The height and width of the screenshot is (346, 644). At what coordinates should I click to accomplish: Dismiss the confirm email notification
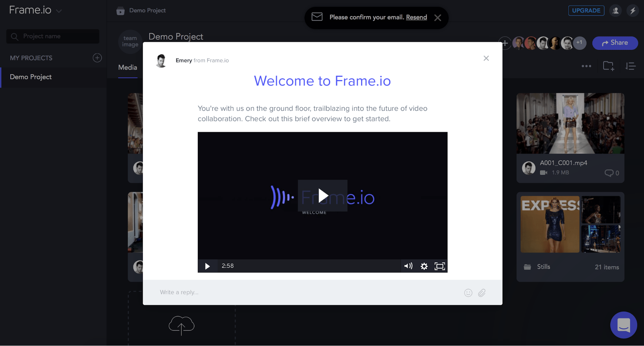tap(437, 18)
